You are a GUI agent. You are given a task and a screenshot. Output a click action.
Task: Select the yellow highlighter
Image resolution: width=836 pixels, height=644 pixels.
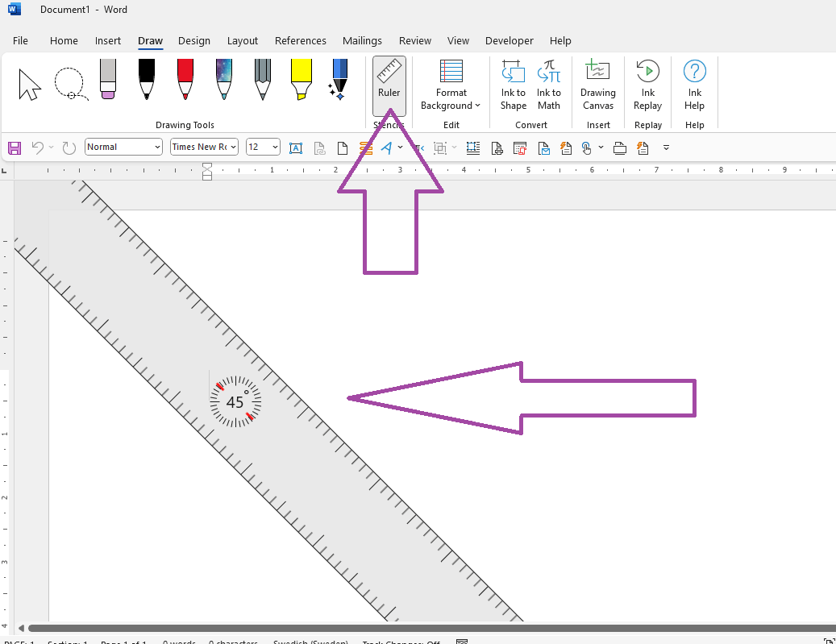point(302,79)
